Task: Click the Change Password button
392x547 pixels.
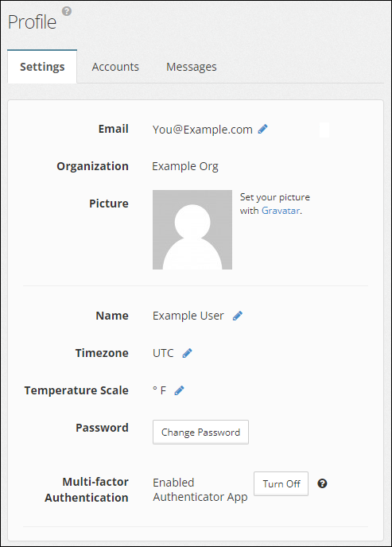Action: click(x=200, y=433)
